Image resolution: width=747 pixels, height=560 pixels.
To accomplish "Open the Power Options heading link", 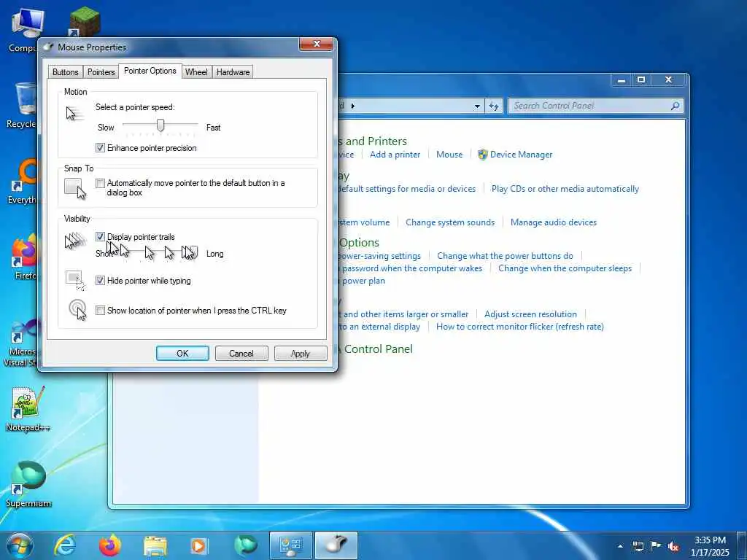I will (x=359, y=242).
